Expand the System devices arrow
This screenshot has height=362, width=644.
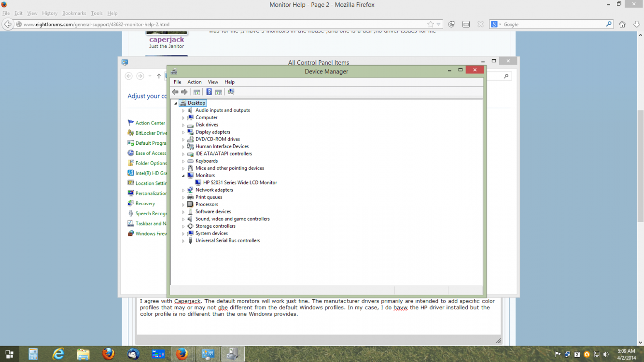click(x=183, y=234)
